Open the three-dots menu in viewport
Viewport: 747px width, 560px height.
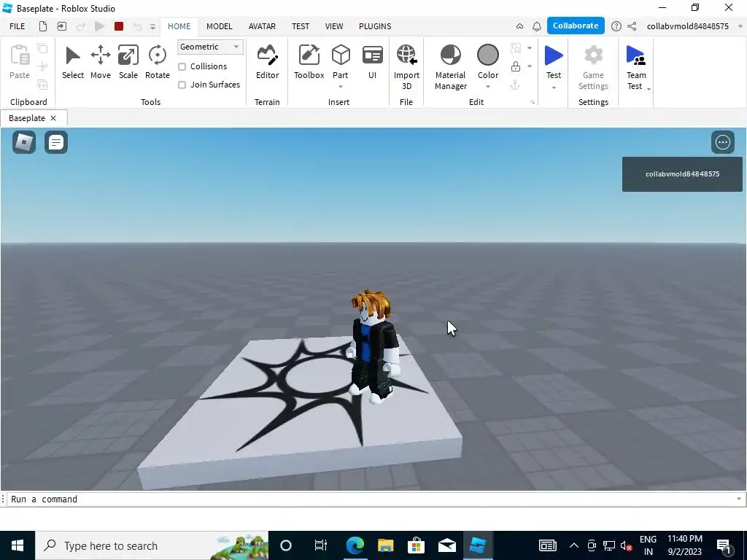click(723, 142)
